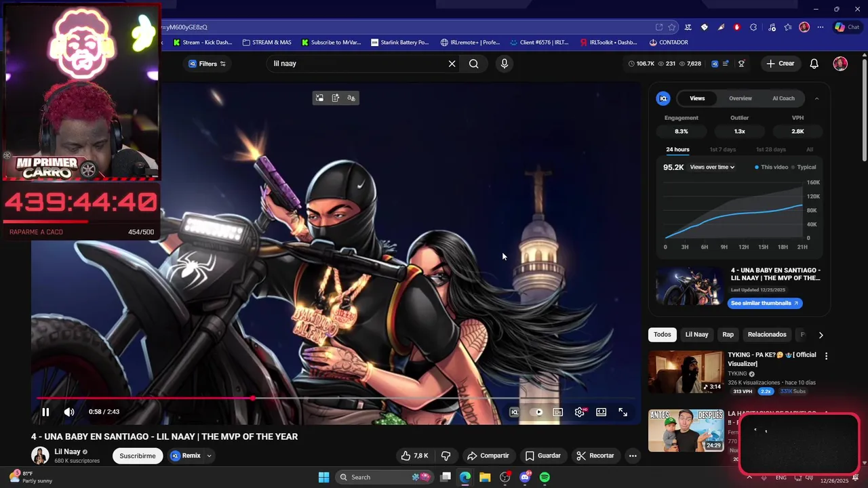
Task: Dislike the video
Action: (x=446, y=456)
